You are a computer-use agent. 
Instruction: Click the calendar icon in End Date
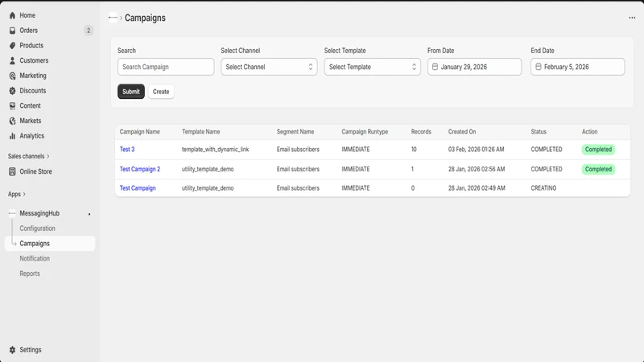point(539,67)
